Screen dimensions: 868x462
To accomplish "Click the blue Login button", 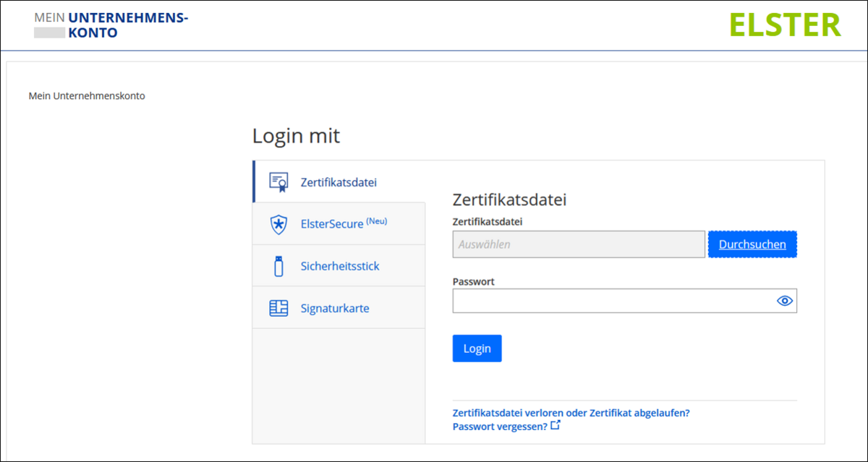I will pos(477,348).
